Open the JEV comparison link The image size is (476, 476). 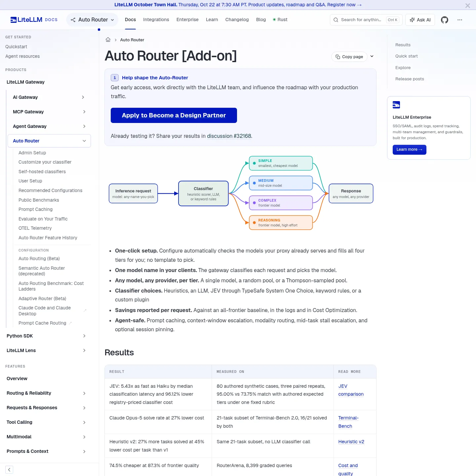[351, 390]
